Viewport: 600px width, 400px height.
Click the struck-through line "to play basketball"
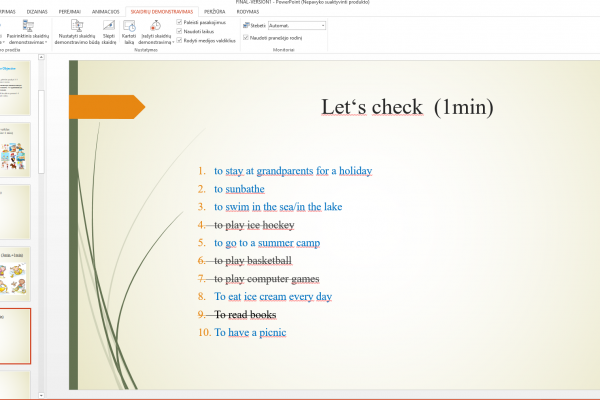coord(253,261)
